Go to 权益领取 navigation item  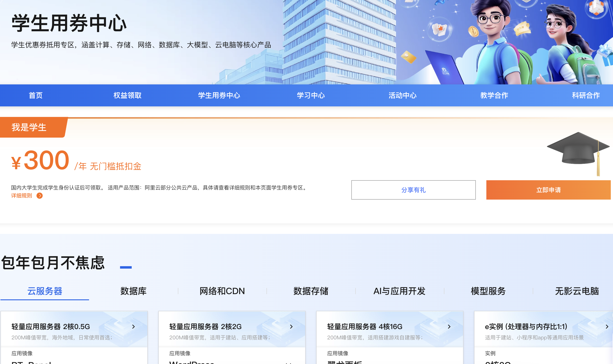coord(127,95)
